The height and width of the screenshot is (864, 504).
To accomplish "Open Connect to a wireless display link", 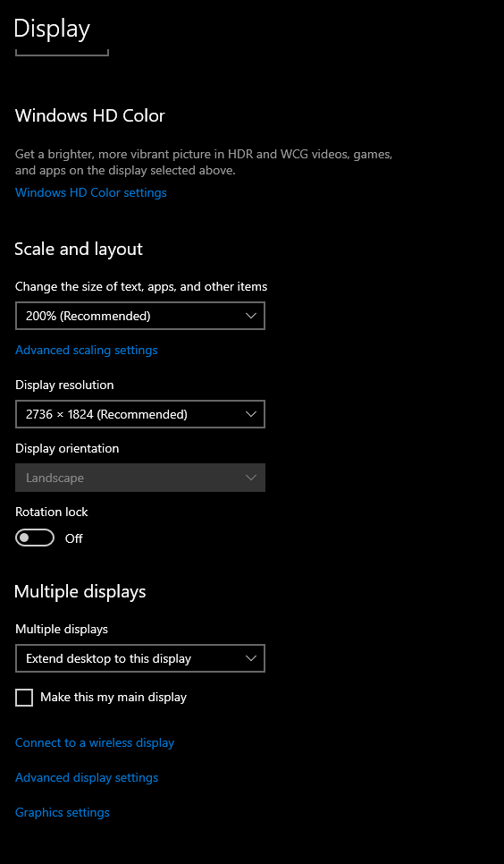I will pos(95,742).
